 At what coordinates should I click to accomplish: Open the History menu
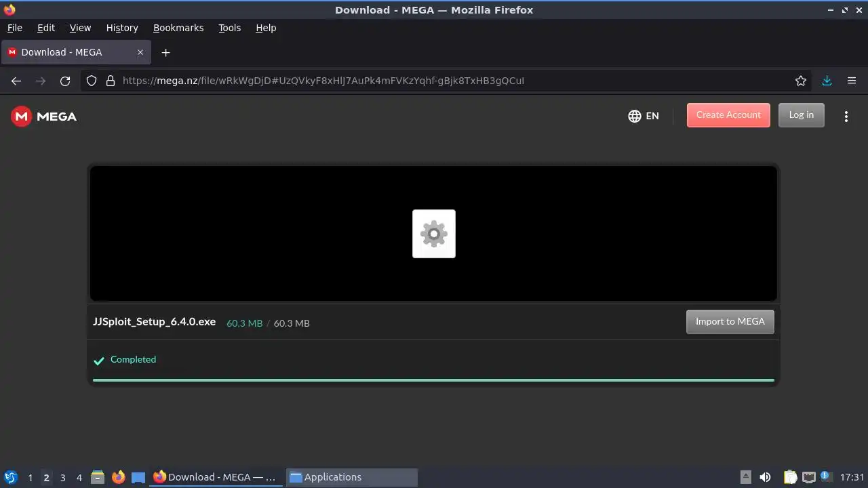[122, 28]
